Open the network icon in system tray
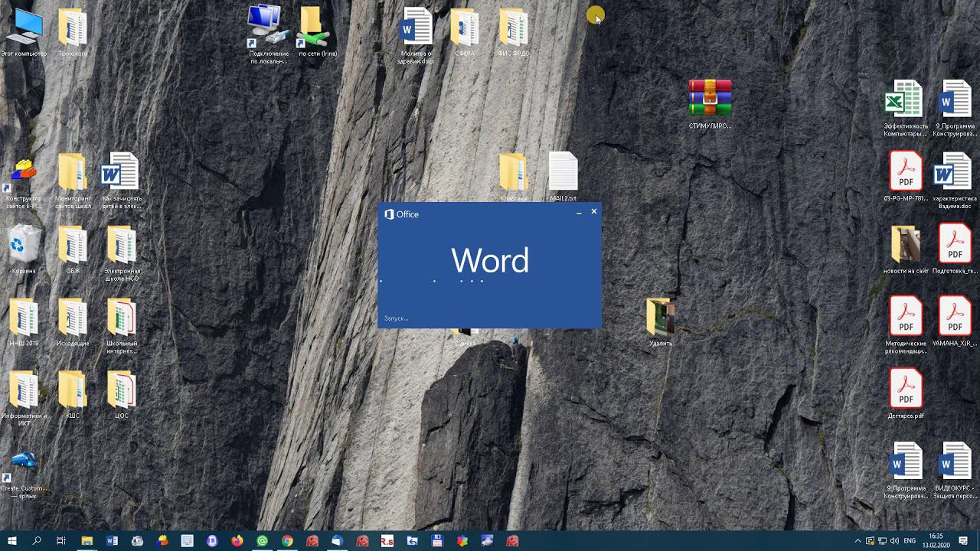Viewport: 980px width, 551px height. pos(883,541)
